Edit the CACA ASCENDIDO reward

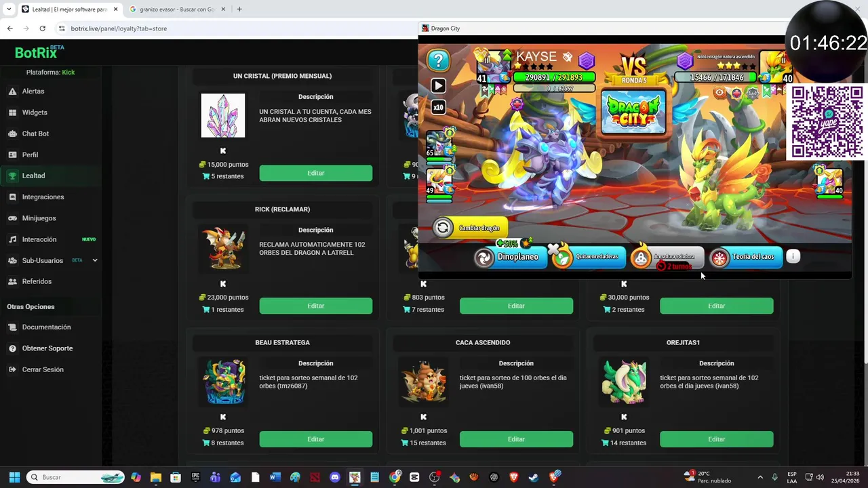(x=516, y=439)
